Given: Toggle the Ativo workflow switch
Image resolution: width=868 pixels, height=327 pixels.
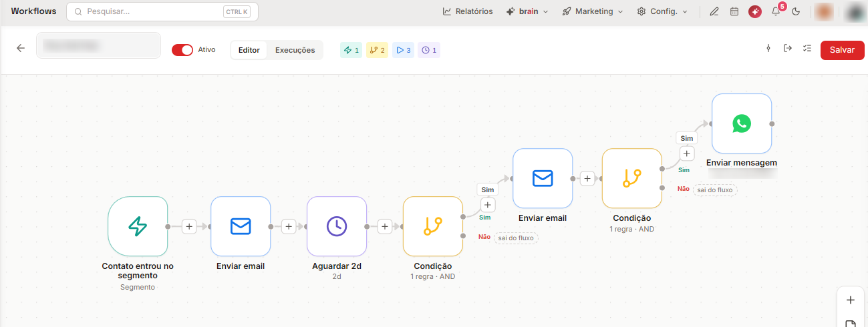Looking at the screenshot, I should 182,50.
